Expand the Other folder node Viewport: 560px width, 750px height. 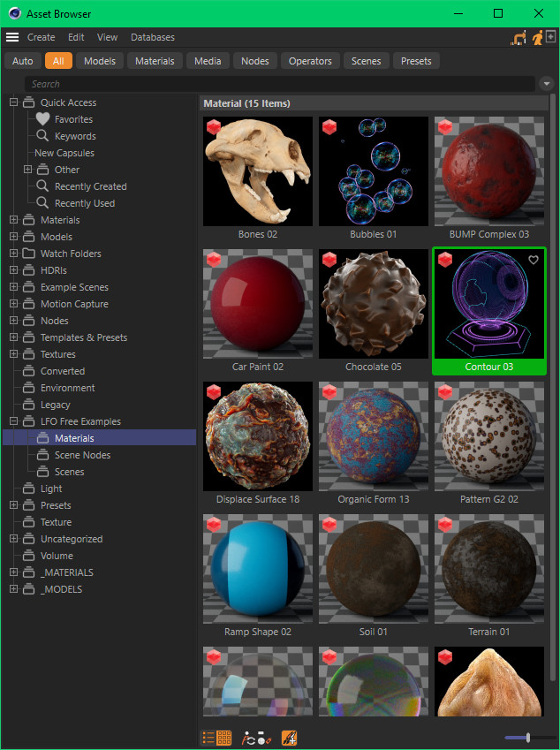click(x=27, y=169)
